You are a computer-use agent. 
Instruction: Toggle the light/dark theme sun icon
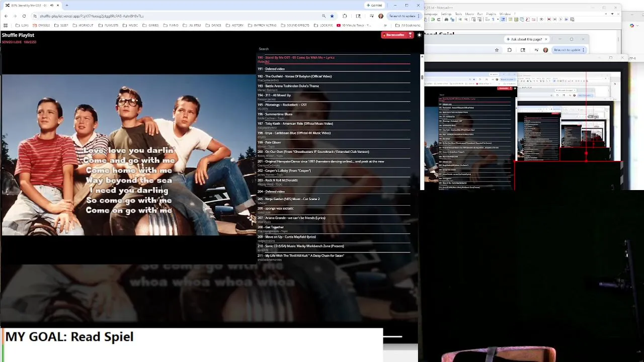(419, 35)
